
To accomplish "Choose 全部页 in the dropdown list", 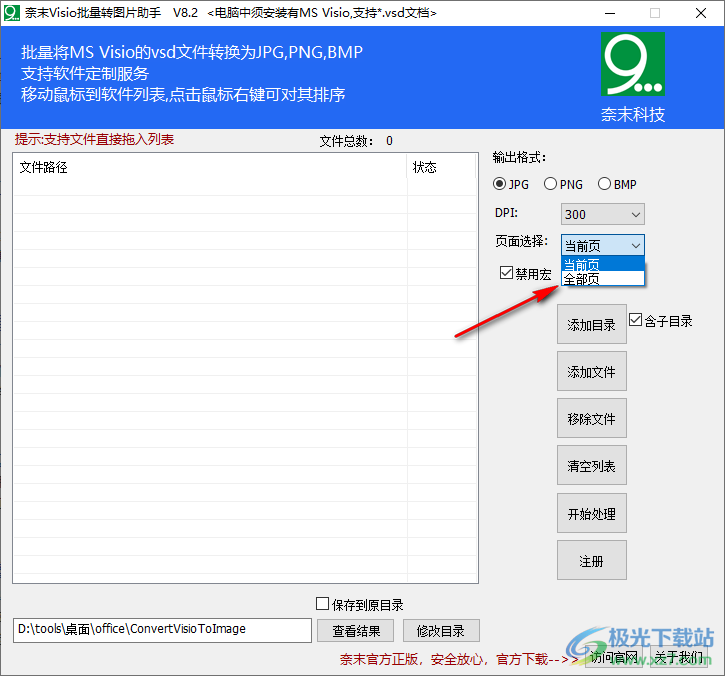I will [x=602, y=278].
